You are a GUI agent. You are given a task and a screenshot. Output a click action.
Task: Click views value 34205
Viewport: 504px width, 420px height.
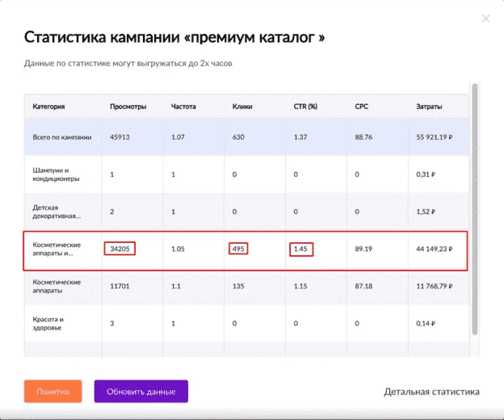click(x=120, y=249)
